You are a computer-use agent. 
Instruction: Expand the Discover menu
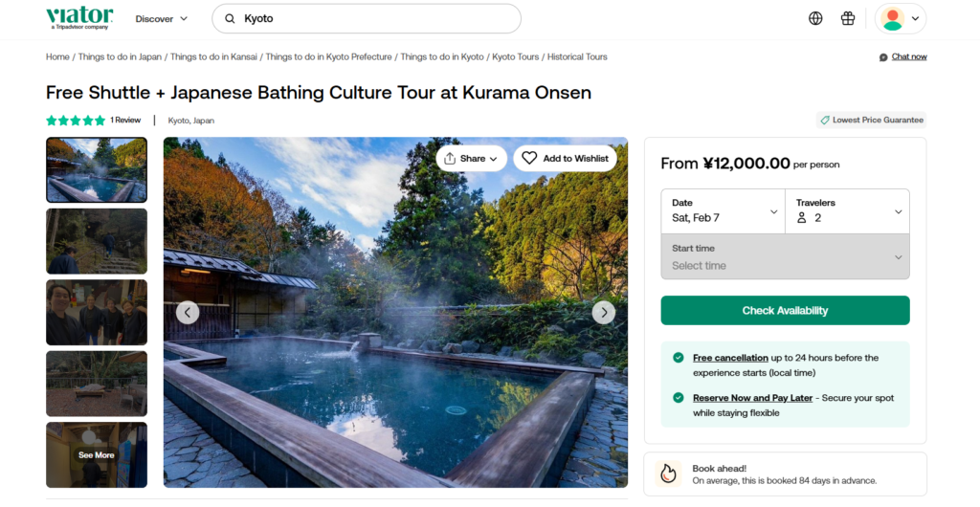coord(162,18)
